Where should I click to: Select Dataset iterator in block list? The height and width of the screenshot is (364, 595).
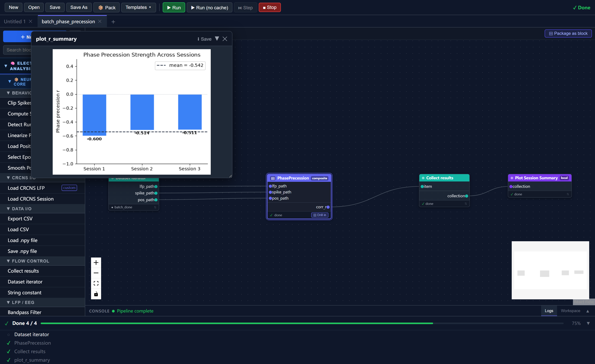point(42,282)
